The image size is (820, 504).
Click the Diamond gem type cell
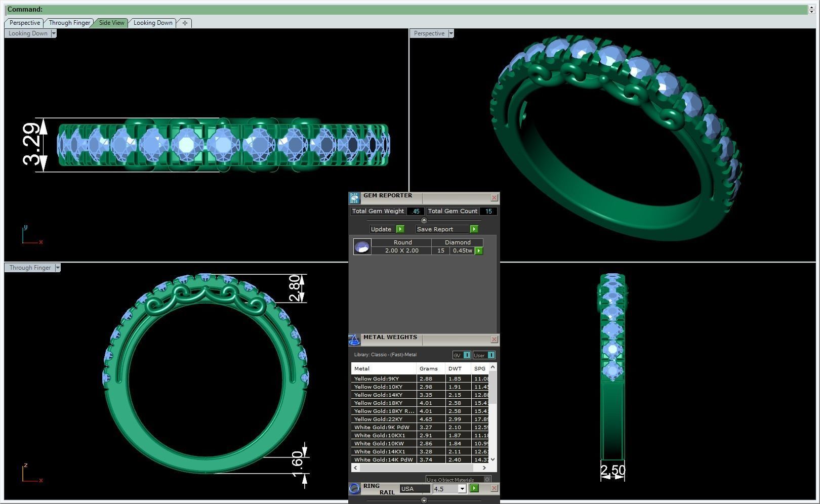458,242
